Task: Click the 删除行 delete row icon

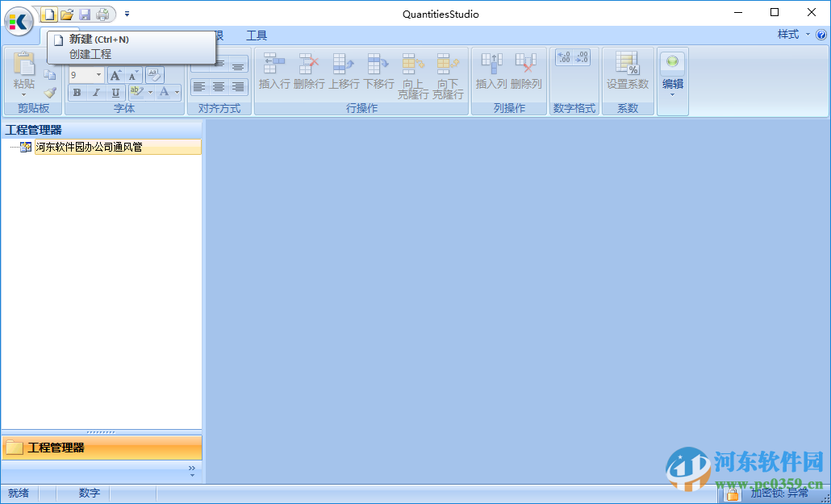Action: point(309,71)
